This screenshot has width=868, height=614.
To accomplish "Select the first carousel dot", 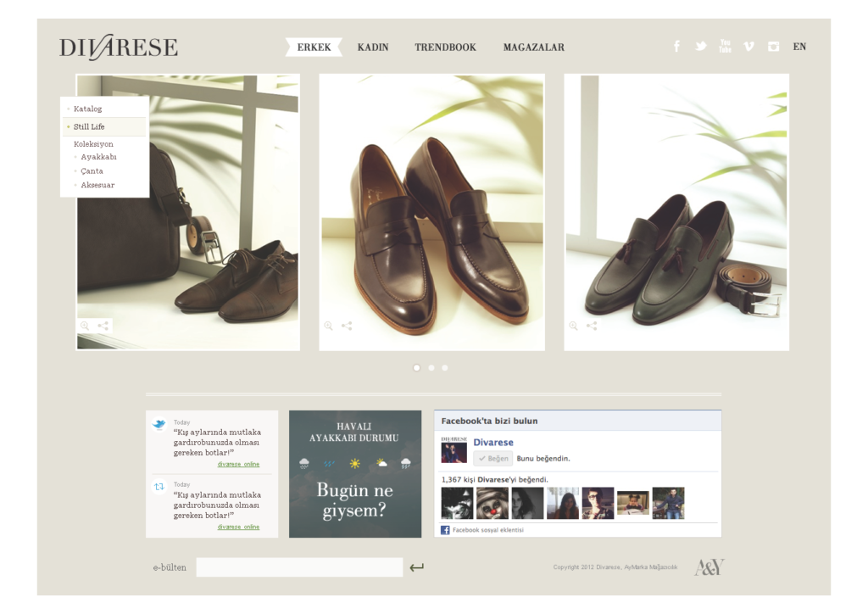I will click(416, 368).
